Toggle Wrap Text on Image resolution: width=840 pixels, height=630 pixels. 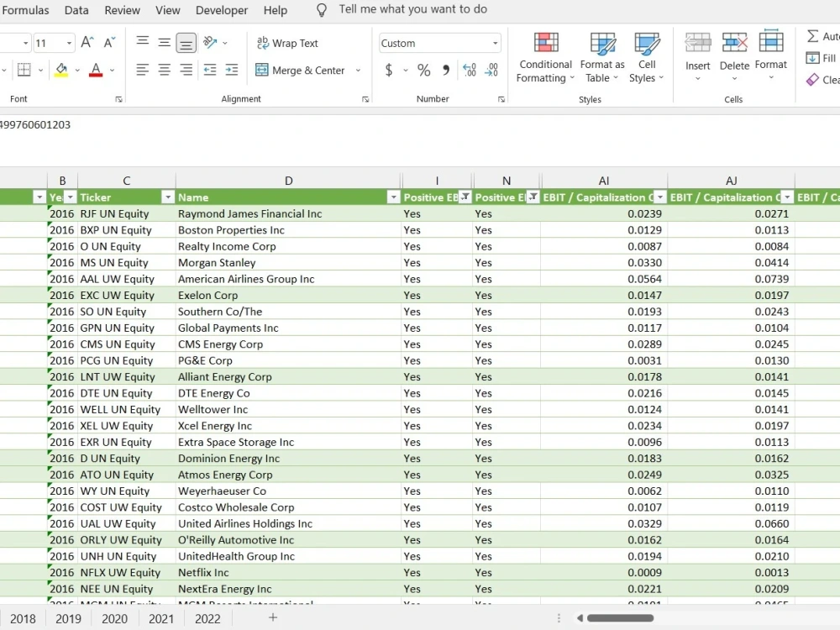pyautogui.click(x=287, y=43)
